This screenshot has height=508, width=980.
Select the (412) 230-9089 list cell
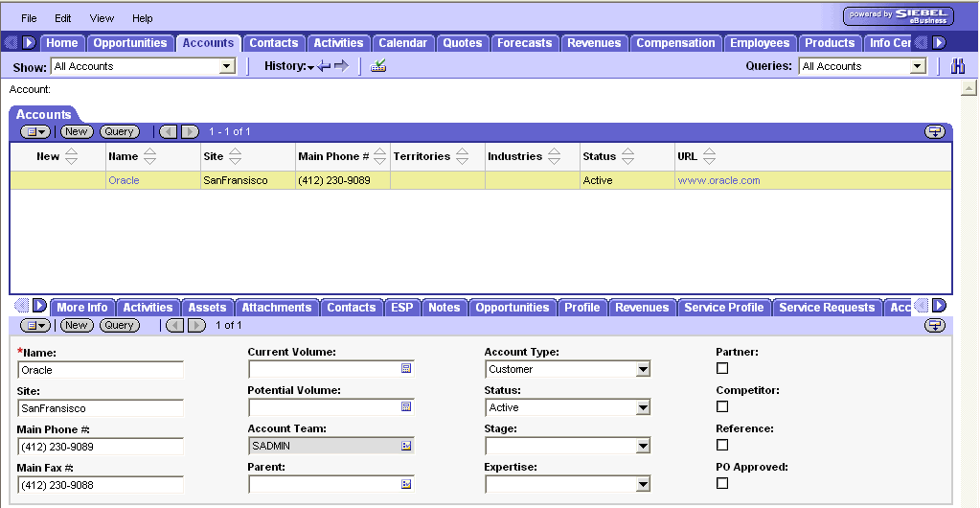pyautogui.click(x=343, y=180)
